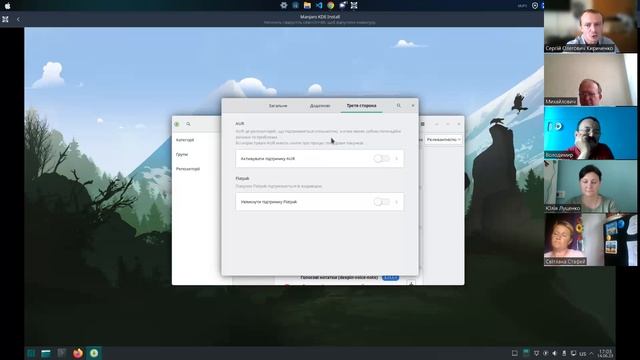Click the volume icon in system tray
Viewport: 640px width, 360px height.
(554, 353)
